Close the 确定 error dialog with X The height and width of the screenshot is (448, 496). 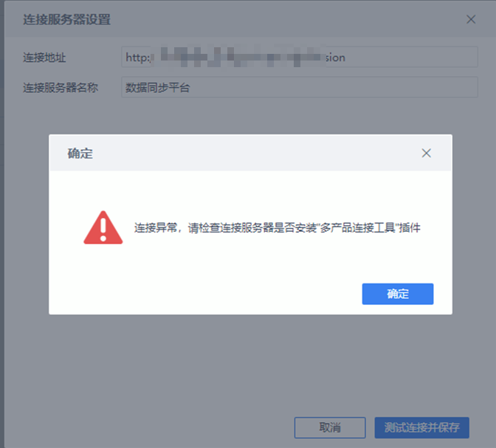426,153
